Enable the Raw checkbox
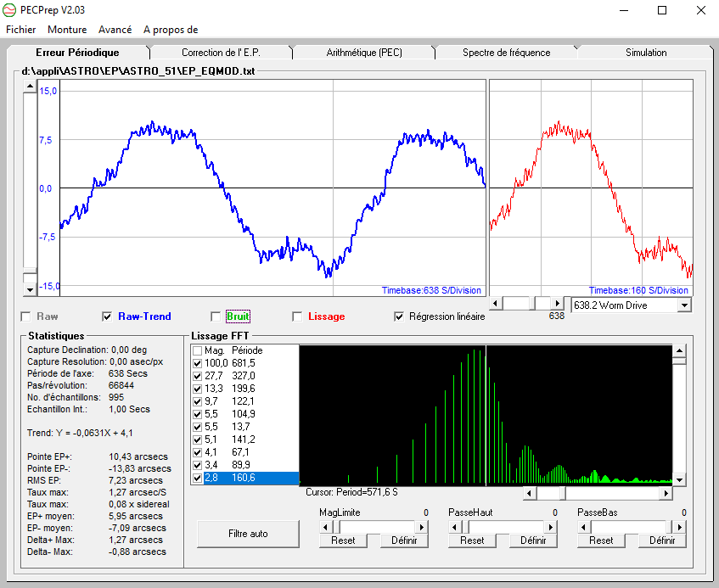Viewport: 719px width, 588px height. point(25,316)
